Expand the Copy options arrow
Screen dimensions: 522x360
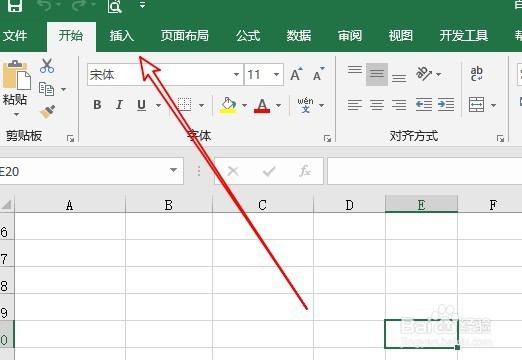tap(63, 89)
